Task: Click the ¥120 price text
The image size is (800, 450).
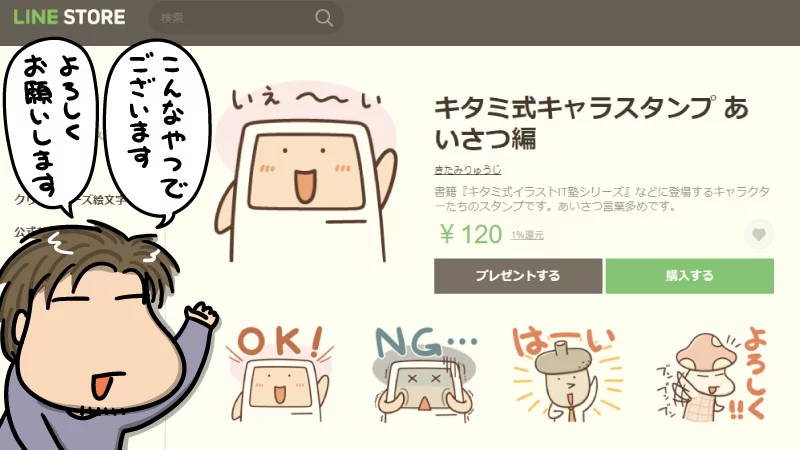Action: click(x=471, y=234)
